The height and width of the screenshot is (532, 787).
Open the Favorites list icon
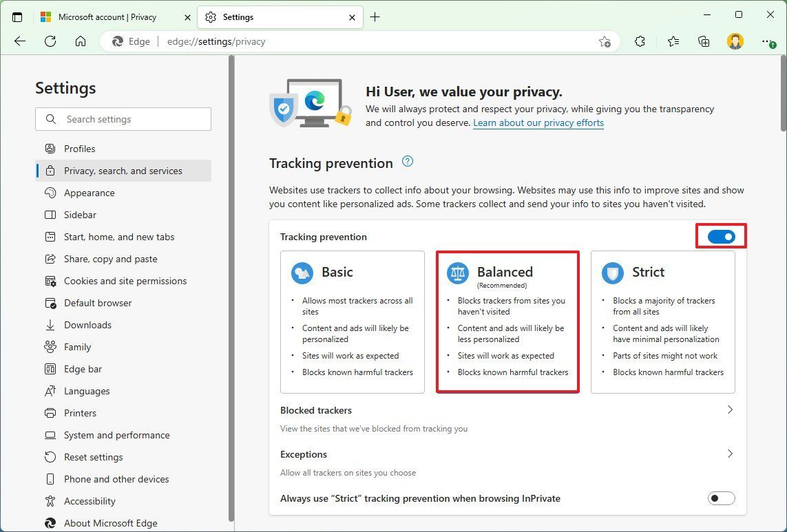[673, 41]
